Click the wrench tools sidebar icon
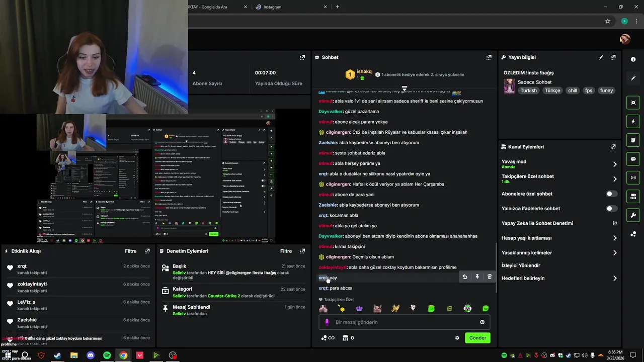This screenshot has height=362, width=644. click(x=633, y=215)
